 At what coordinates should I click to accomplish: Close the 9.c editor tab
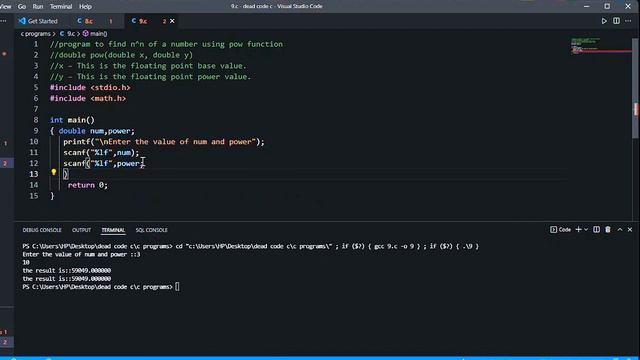point(172,21)
